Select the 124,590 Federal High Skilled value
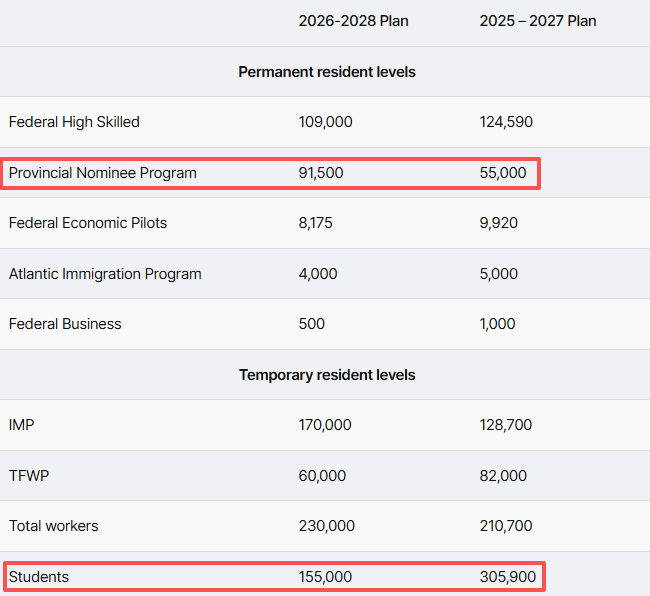This screenshot has height=596, width=650. tap(506, 122)
